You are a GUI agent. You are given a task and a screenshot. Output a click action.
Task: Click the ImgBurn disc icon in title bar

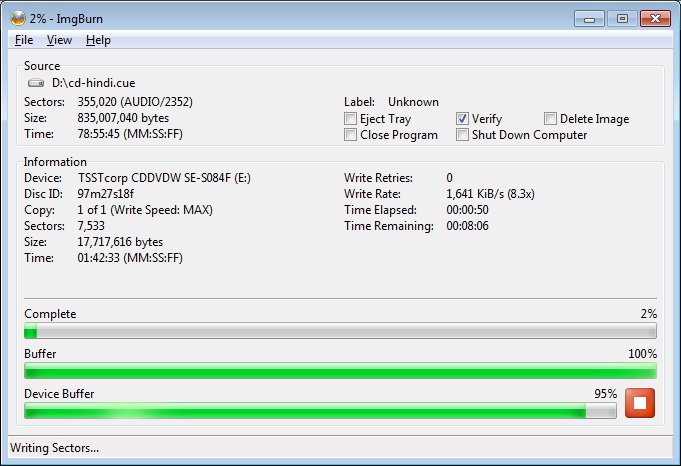pyautogui.click(x=18, y=18)
